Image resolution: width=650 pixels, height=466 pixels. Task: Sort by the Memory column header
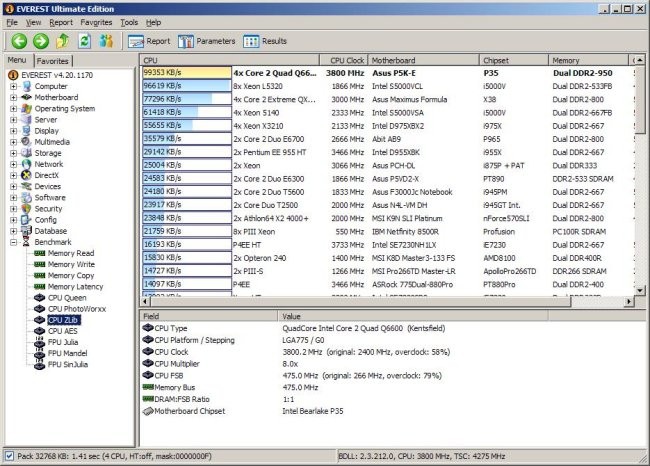click(588, 60)
